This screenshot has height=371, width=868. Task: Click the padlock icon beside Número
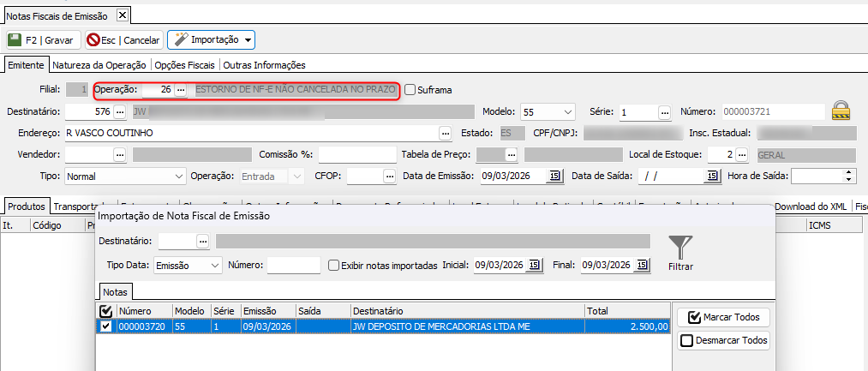(x=841, y=111)
